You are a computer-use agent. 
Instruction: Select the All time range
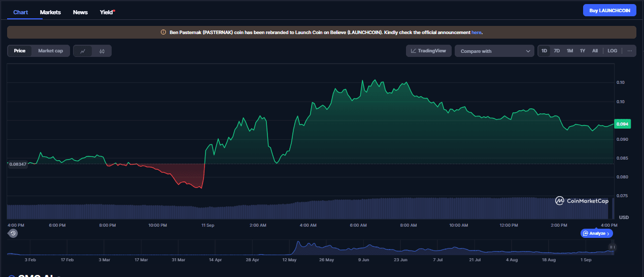(x=595, y=51)
